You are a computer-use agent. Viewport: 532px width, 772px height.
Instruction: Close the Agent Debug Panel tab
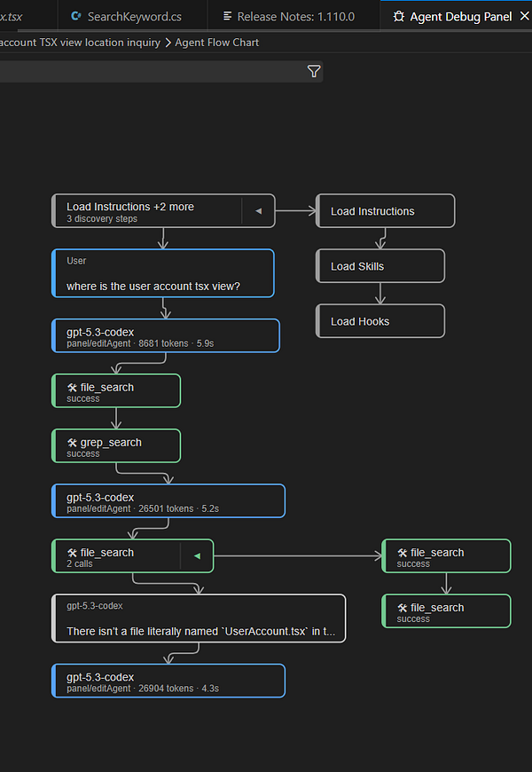[x=523, y=17]
